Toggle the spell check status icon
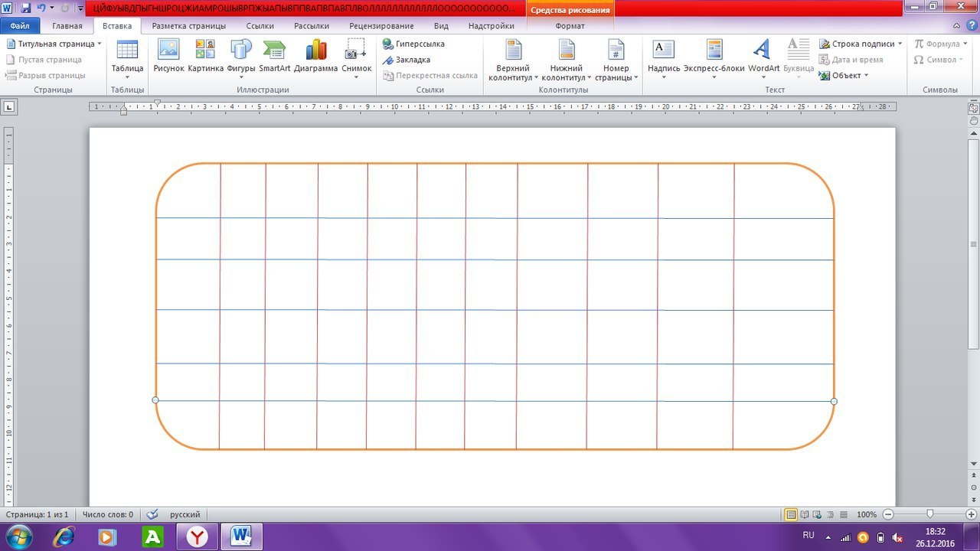The width and height of the screenshot is (980, 551). pyautogui.click(x=152, y=515)
